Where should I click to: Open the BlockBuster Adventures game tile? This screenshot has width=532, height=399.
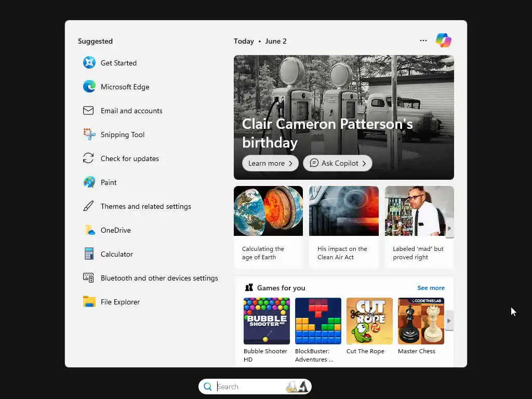tap(318, 330)
